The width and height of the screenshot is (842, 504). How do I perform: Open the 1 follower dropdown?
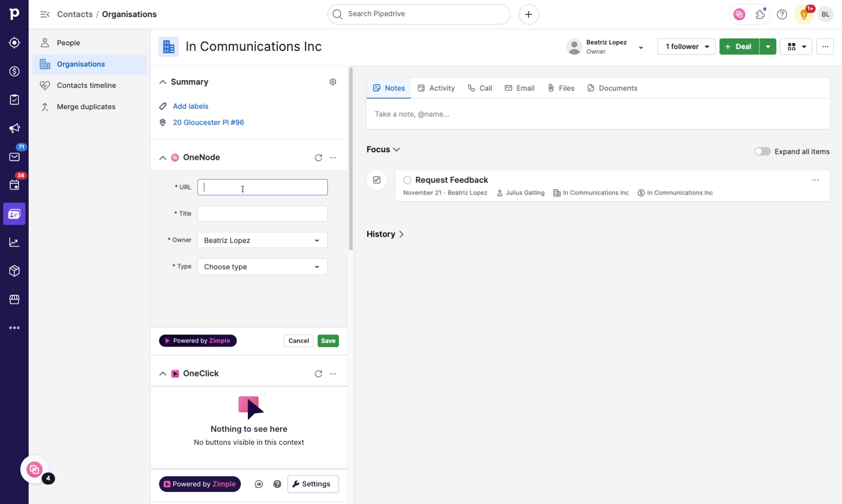(686, 46)
